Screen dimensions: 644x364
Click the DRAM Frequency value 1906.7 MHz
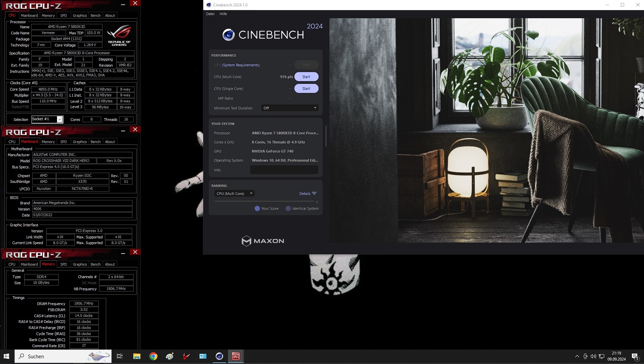(x=84, y=304)
